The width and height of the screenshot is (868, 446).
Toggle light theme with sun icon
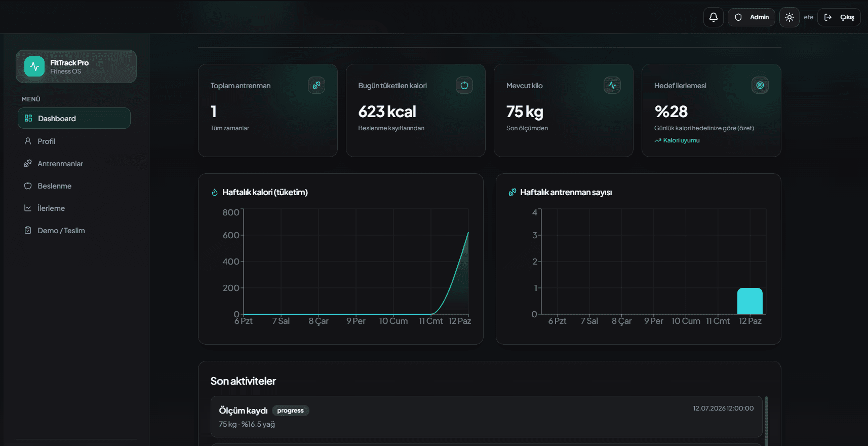tap(789, 17)
